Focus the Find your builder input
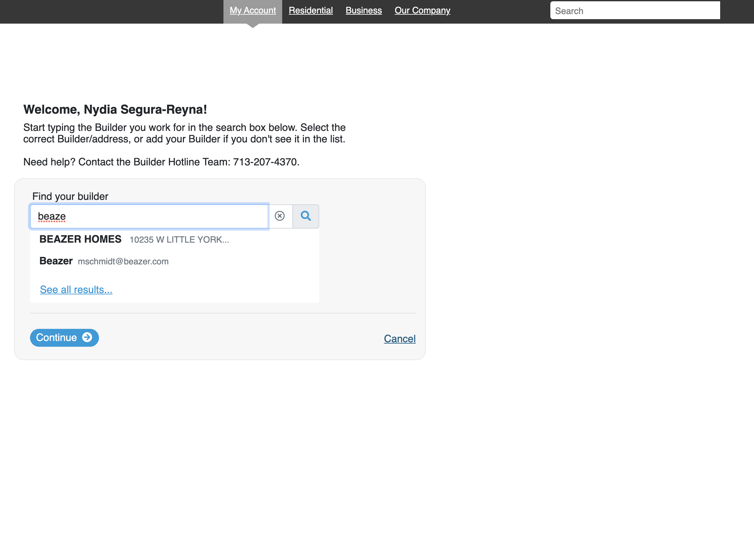 coord(149,216)
